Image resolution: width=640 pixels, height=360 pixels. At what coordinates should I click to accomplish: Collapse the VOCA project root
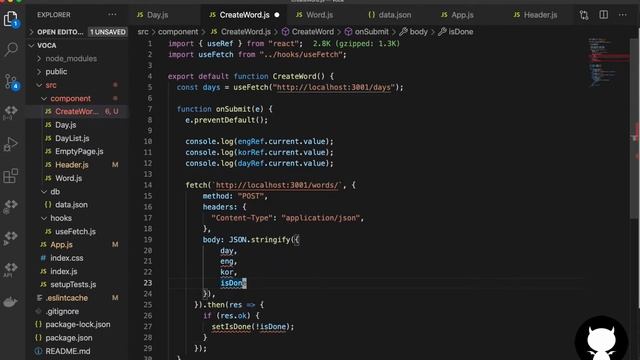coord(46,45)
